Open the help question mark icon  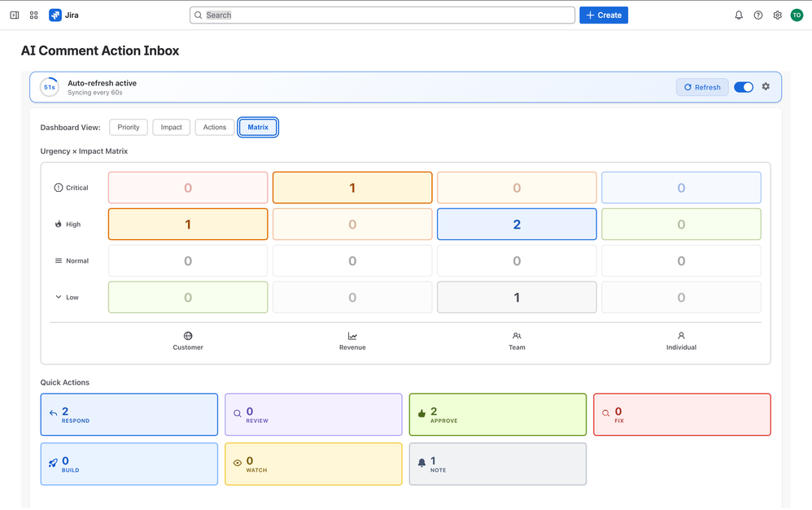coord(758,15)
